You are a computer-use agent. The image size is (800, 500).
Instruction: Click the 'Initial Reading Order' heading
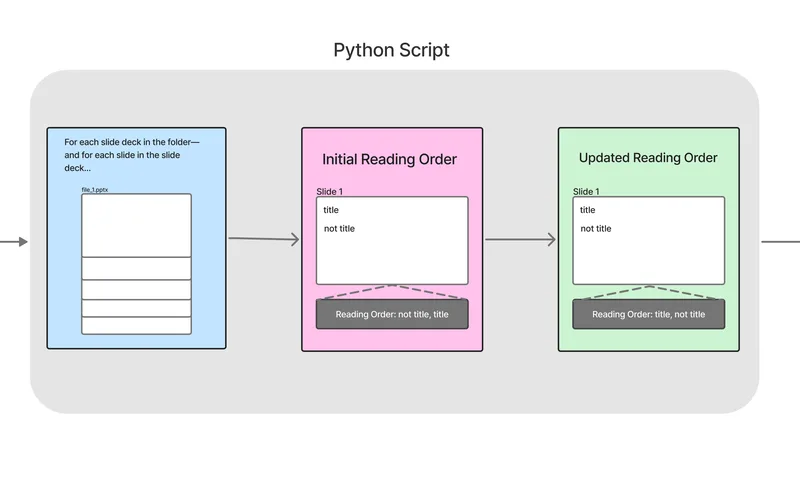389,159
